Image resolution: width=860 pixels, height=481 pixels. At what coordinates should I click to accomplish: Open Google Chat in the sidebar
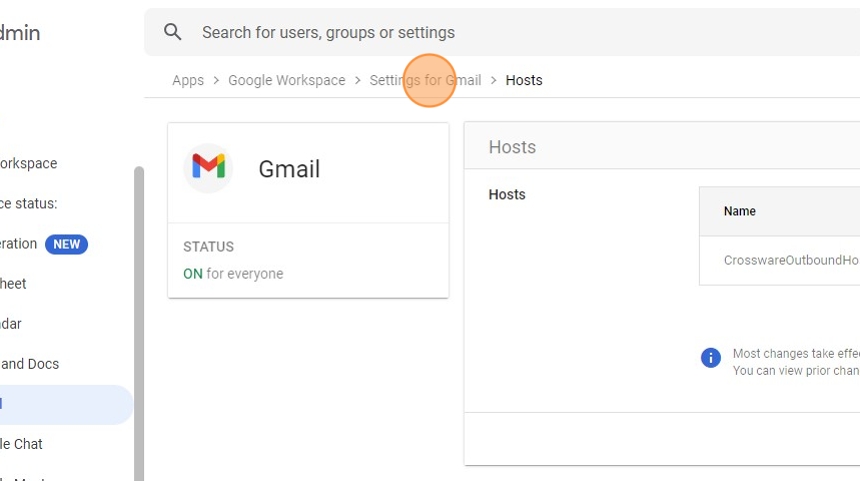22,444
